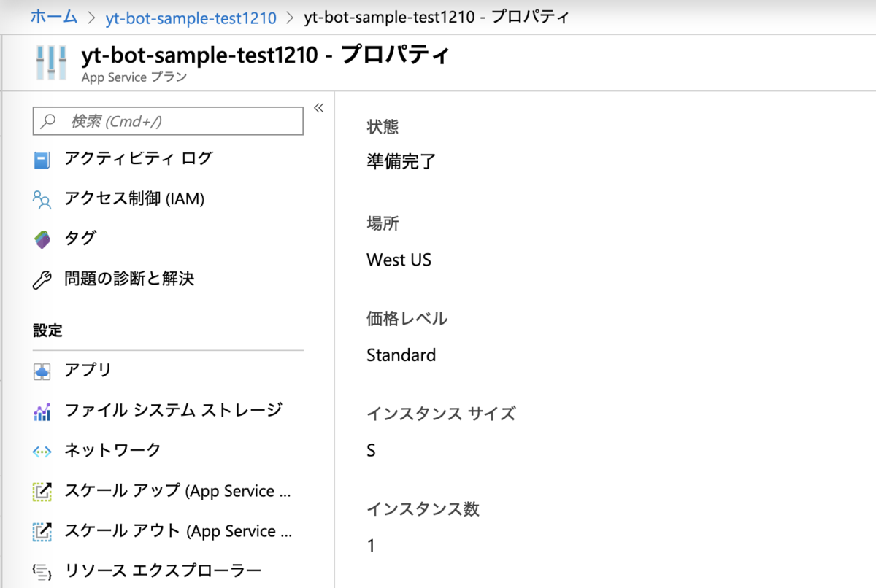Expand the first breadcrumb chevron

point(92,18)
